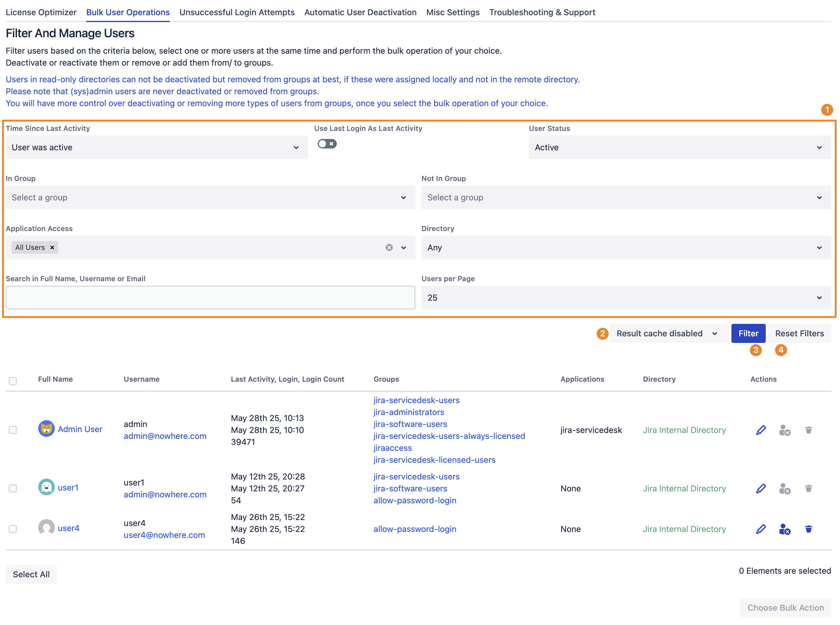Screen dimensions: 840x625
Task: Click the trash icon for user4
Action: tap(808, 529)
